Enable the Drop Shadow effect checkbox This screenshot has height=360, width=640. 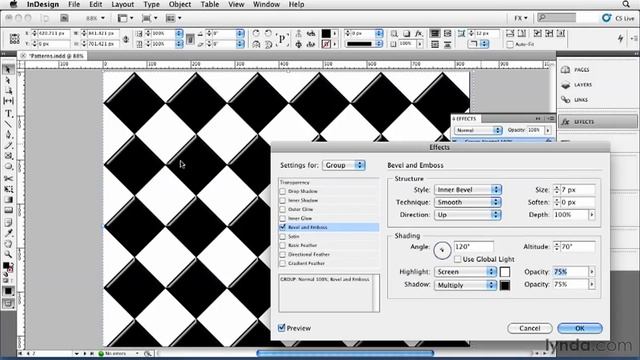tap(282, 191)
